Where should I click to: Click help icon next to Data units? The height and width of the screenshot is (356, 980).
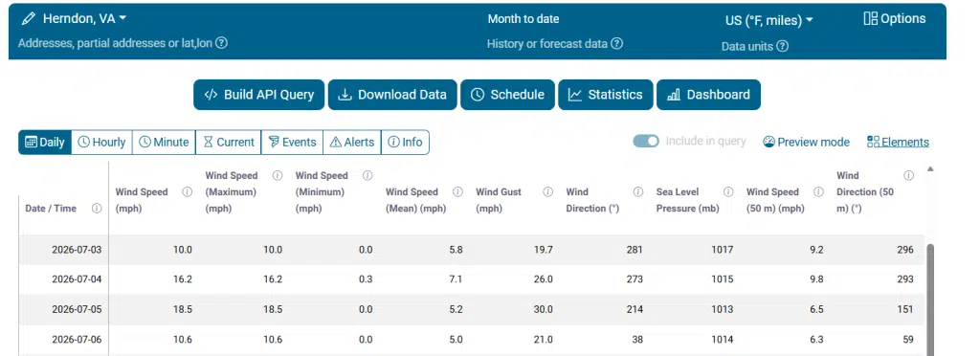tap(783, 46)
